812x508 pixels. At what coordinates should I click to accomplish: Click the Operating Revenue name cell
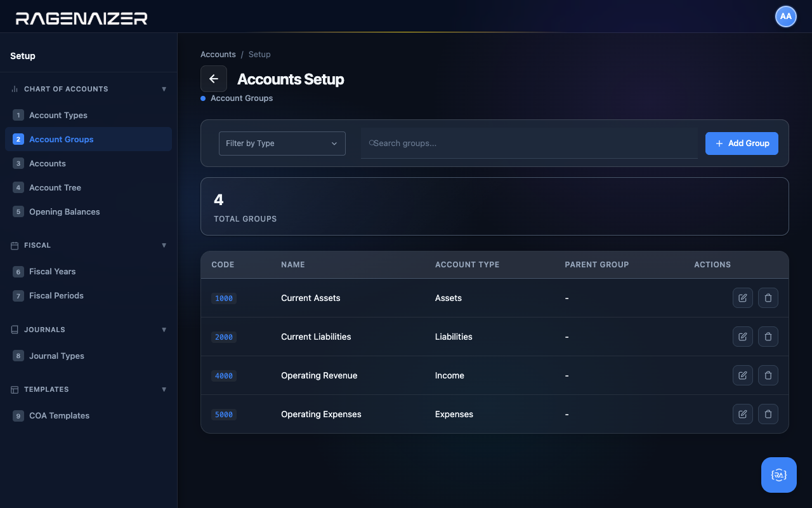pos(319,375)
